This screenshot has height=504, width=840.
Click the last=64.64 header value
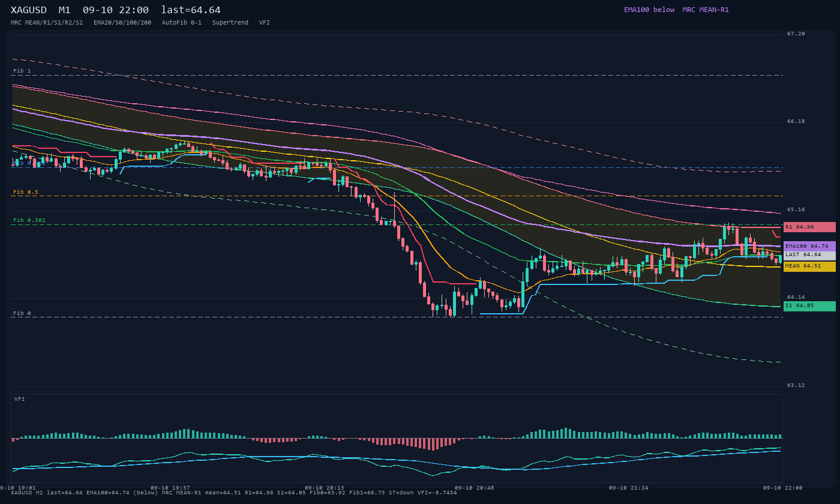(191, 10)
